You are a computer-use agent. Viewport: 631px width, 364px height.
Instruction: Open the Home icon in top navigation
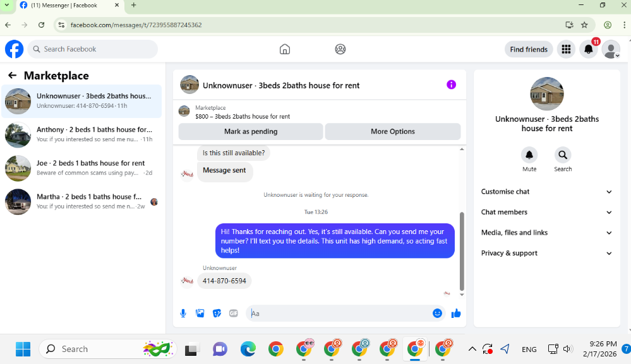pos(284,49)
